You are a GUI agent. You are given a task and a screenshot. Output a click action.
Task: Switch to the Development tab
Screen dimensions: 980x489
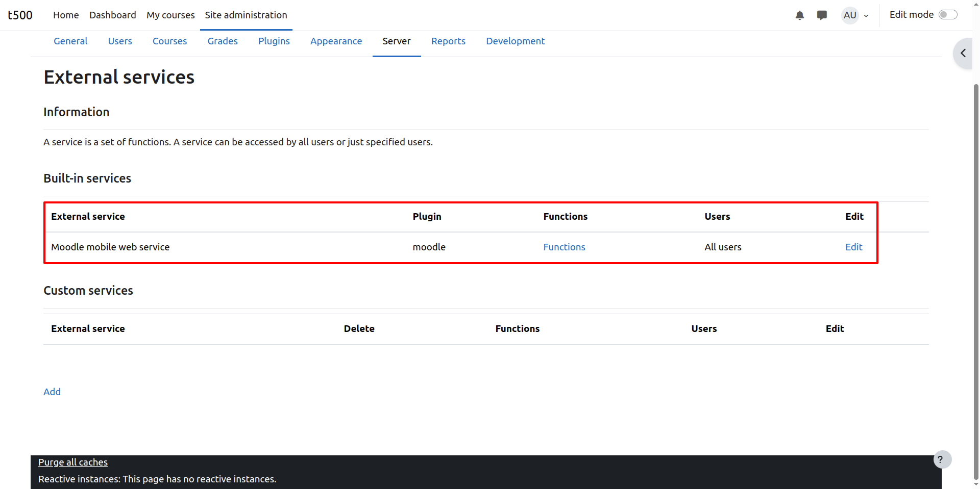515,41
